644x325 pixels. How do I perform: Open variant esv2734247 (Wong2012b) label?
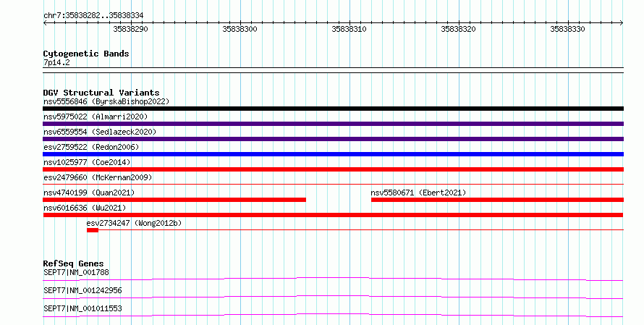(x=134, y=223)
